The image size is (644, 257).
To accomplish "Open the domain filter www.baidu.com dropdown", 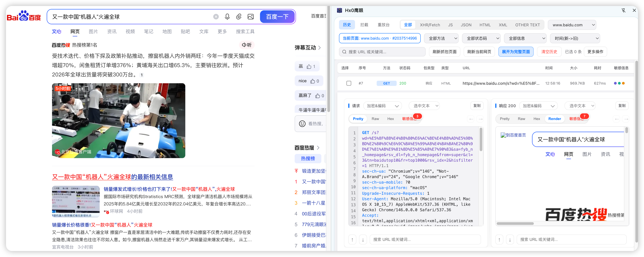I will coord(572,25).
